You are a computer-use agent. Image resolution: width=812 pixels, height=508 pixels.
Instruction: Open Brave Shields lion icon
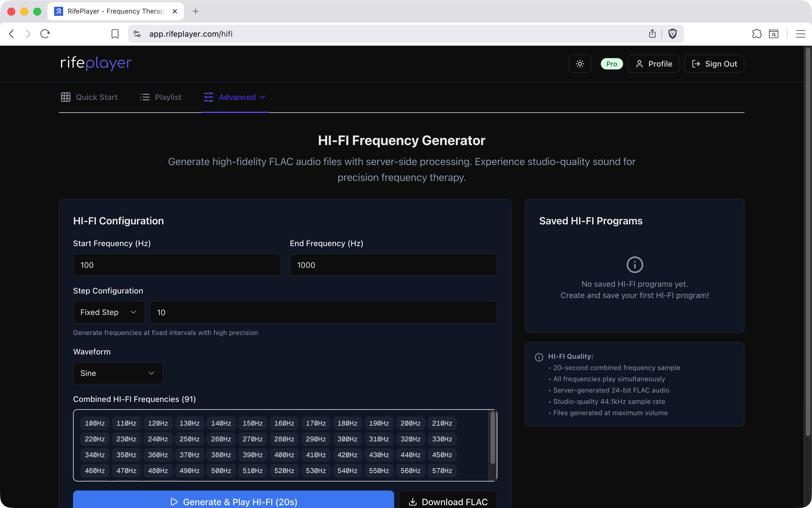point(672,34)
